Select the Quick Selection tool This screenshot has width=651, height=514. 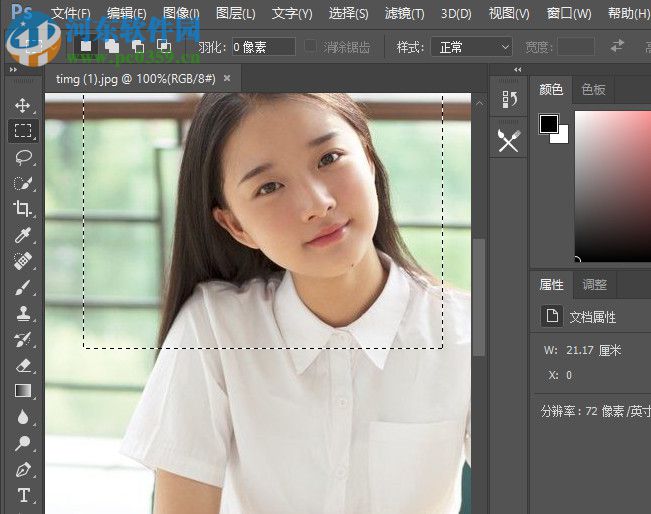pos(23,184)
